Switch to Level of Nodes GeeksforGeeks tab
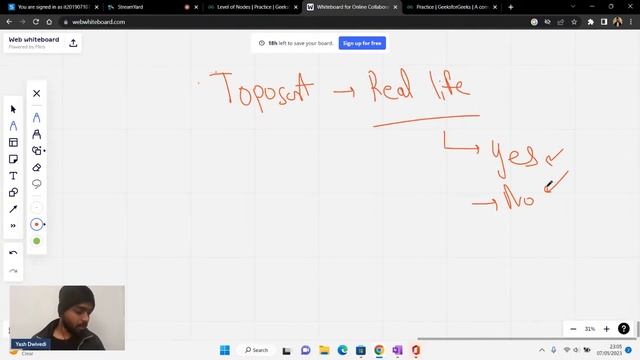The image size is (640, 360). (252, 7)
